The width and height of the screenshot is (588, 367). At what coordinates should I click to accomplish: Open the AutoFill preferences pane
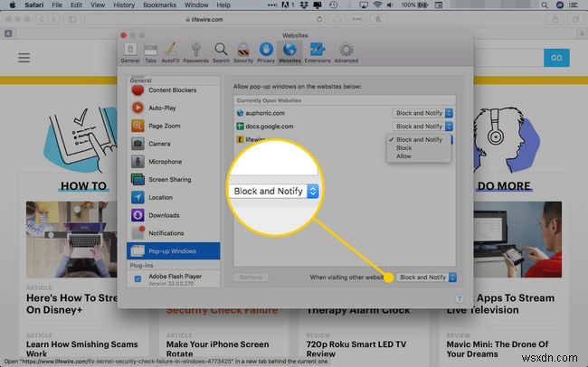pos(170,52)
